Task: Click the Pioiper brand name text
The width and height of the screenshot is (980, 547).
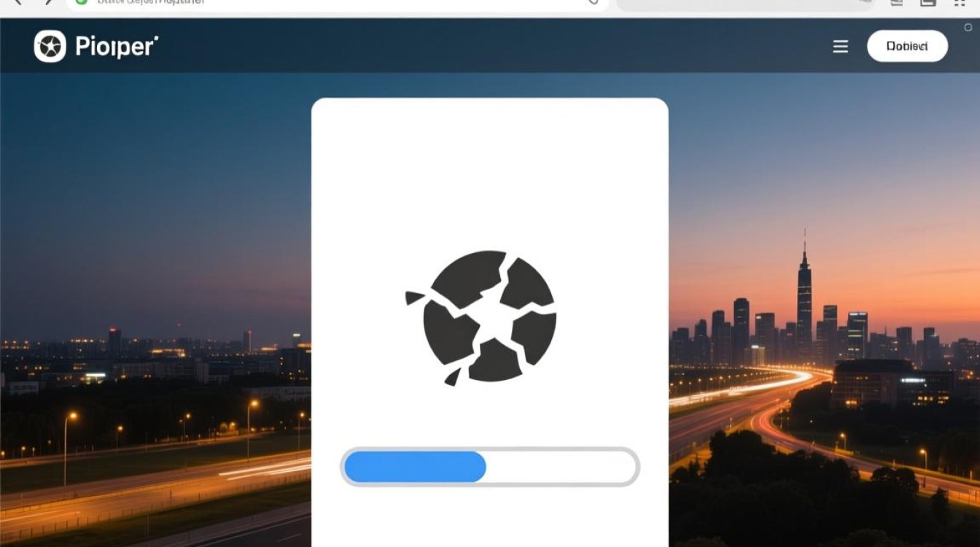Action: pyautogui.click(x=117, y=47)
